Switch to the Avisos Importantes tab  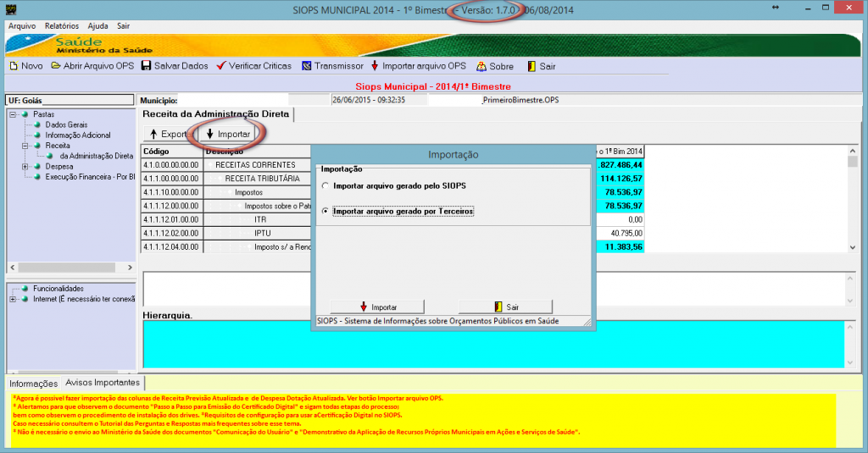click(x=103, y=382)
